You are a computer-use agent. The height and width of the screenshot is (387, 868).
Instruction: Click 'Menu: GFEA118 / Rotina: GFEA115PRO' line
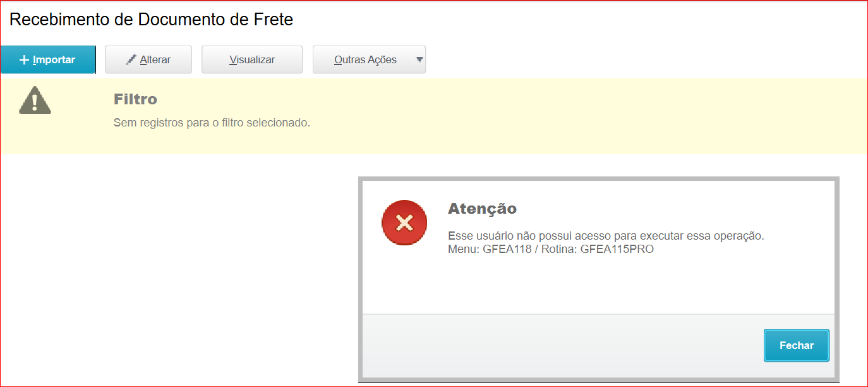tap(551, 249)
